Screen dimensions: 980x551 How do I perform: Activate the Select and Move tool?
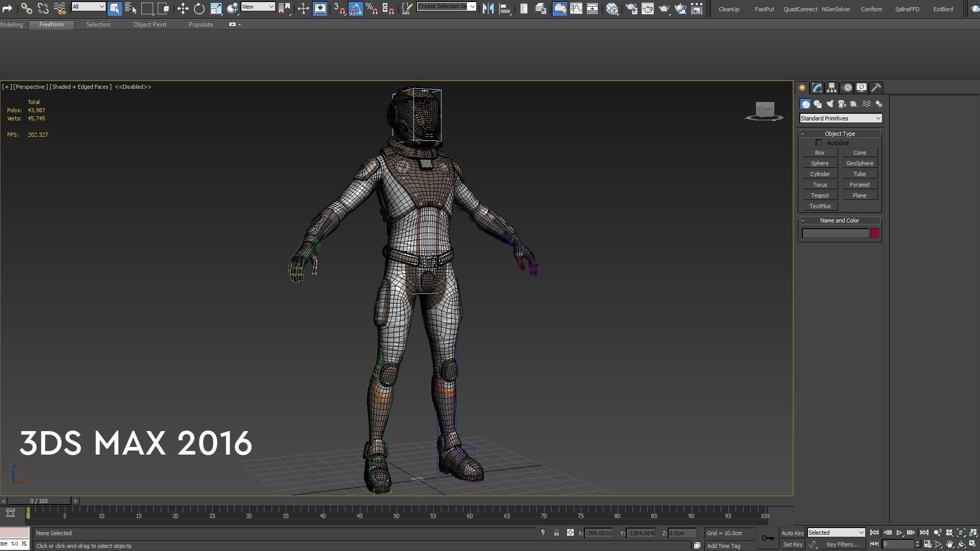point(183,8)
